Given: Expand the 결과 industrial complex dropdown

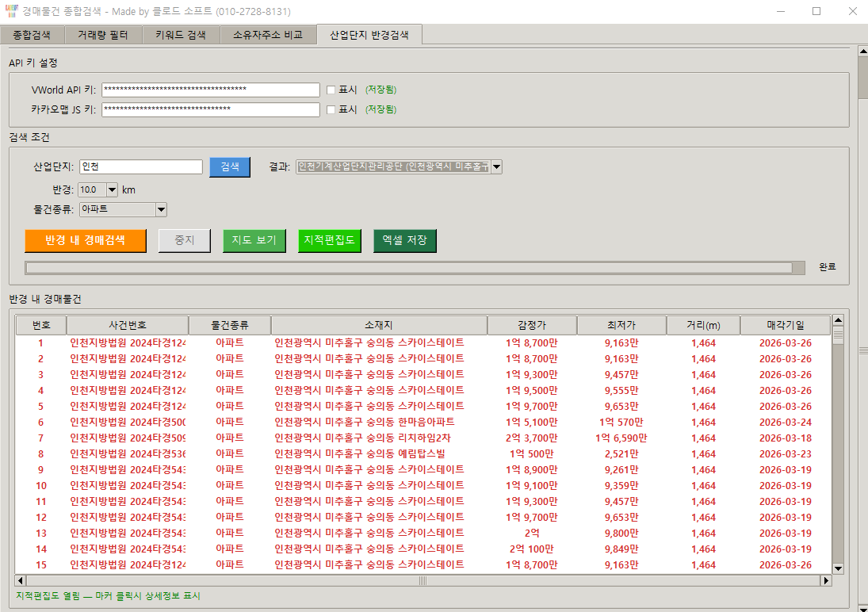Looking at the screenshot, I should (496, 166).
